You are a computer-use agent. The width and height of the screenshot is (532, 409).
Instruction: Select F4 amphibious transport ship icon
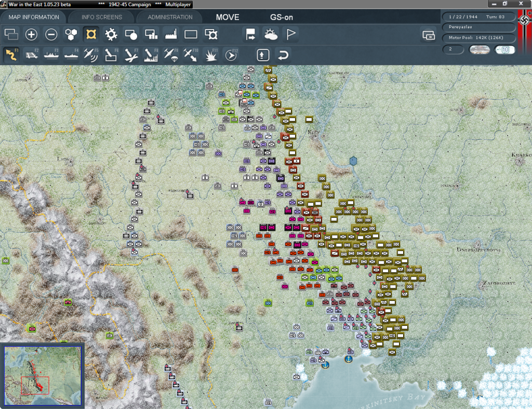71,55
